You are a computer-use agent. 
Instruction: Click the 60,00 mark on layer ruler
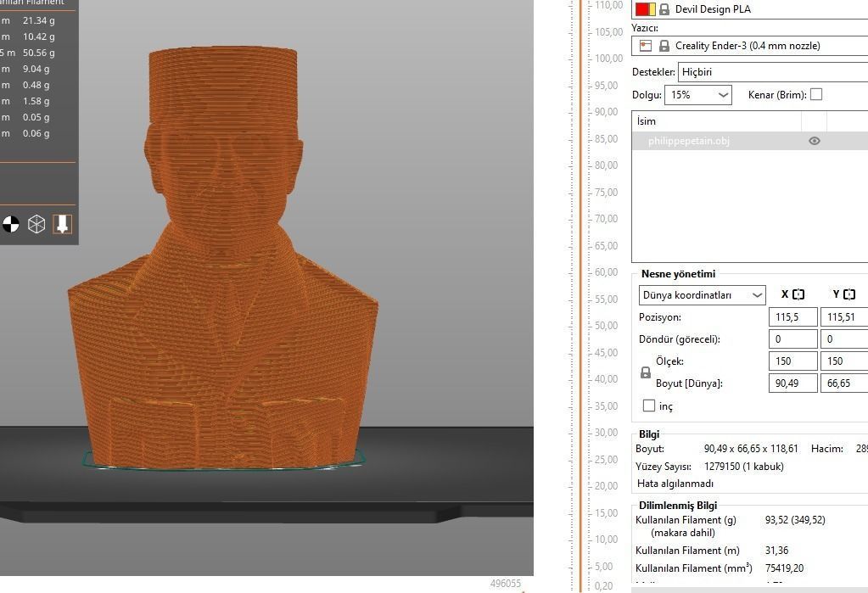[606, 271]
